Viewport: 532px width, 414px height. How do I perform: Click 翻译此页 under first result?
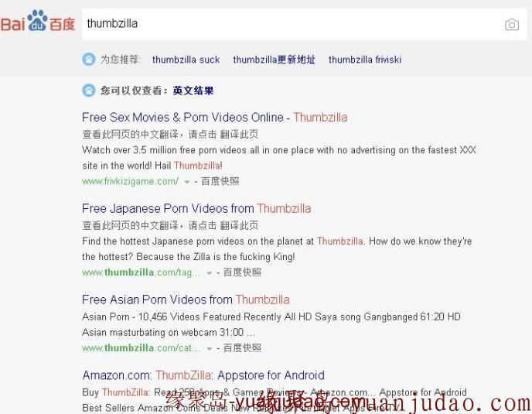[x=239, y=134]
